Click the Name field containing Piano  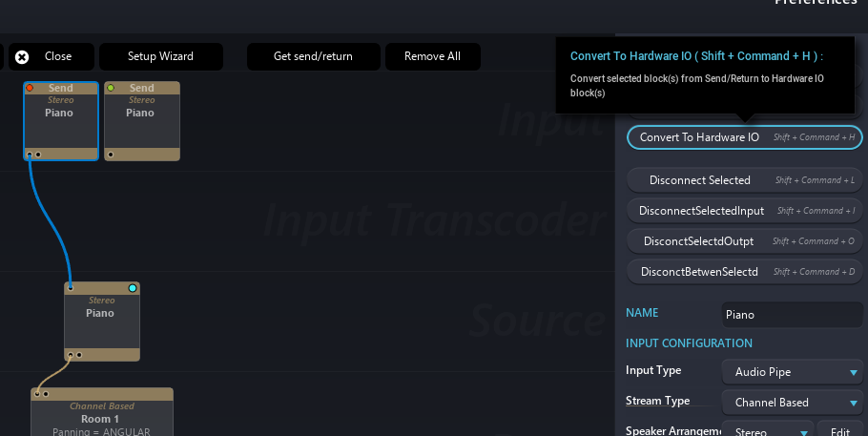point(790,314)
